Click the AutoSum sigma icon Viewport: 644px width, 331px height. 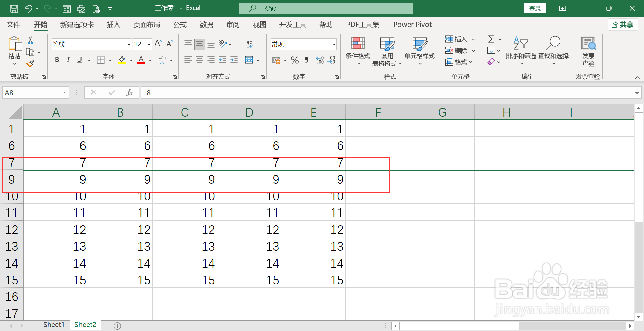[491, 39]
